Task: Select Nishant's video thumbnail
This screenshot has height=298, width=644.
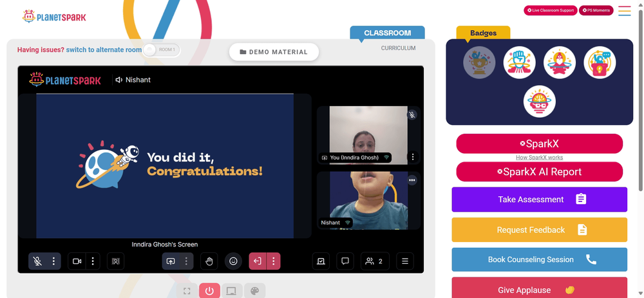Action: click(x=369, y=200)
